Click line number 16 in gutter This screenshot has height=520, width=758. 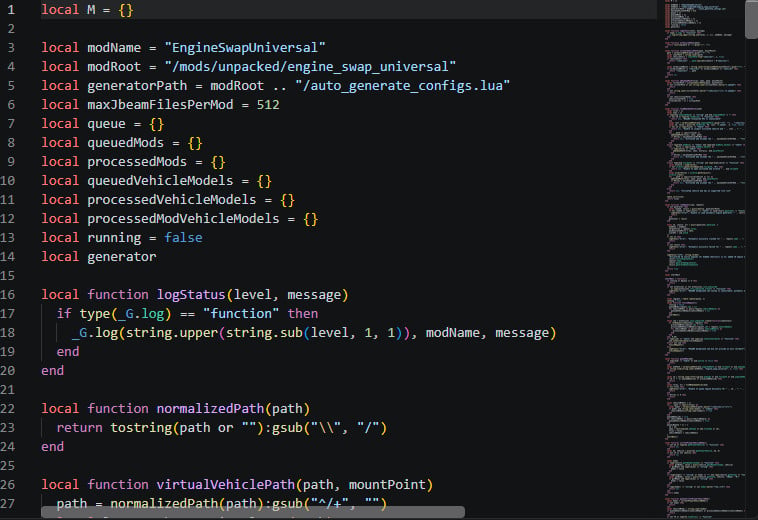[8, 295]
